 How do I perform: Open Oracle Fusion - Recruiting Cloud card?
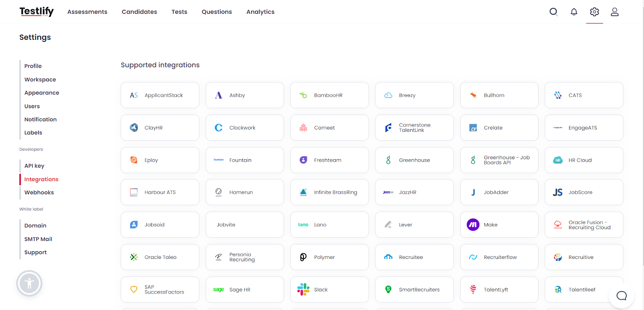pyautogui.click(x=584, y=225)
